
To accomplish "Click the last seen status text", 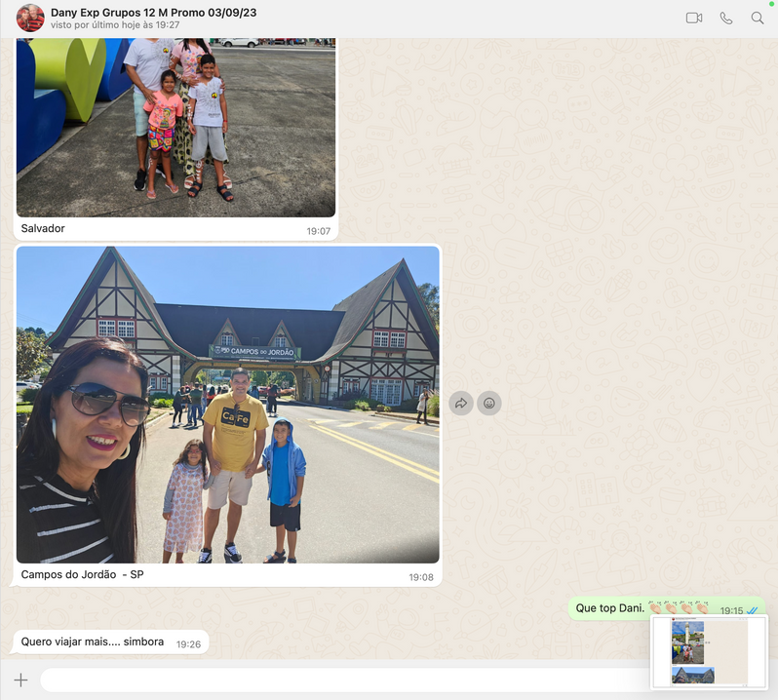I will coord(115,25).
